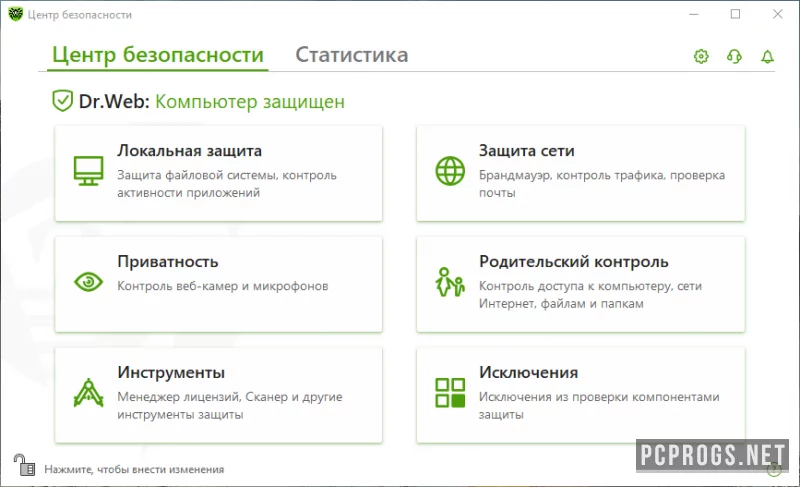Click the globe icon for Защита сети
Screen dimensions: 800x487
(450, 171)
